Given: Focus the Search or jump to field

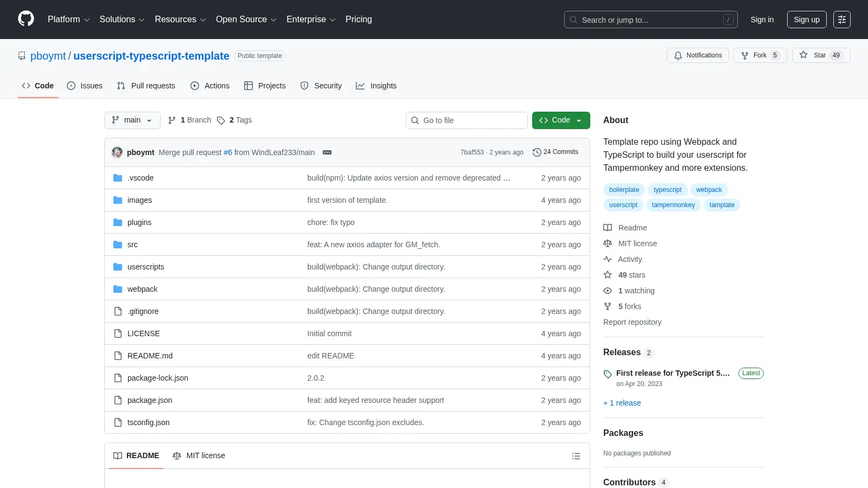Looking at the screenshot, I should click(650, 20).
